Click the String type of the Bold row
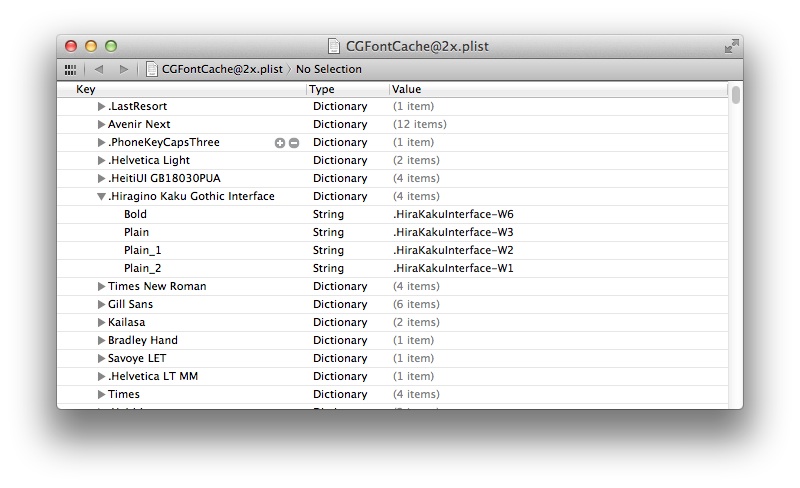 click(x=328, y=214)
